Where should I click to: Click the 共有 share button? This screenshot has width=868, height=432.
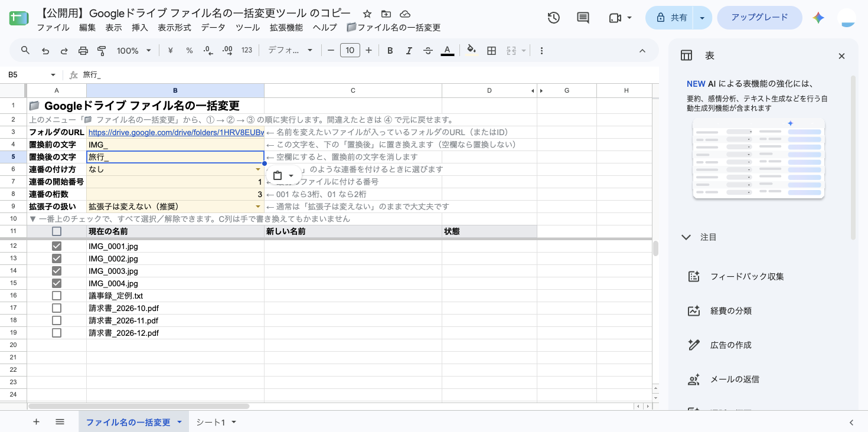[x=672, y=18]
